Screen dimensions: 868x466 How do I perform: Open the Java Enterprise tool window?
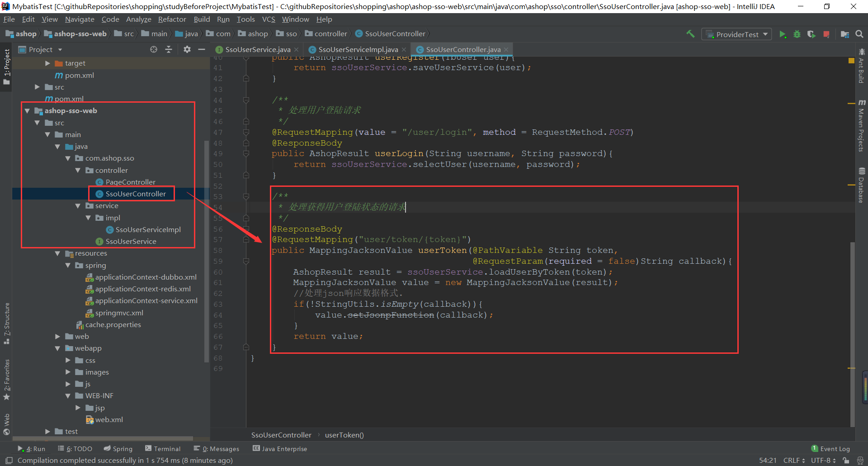(280, 449)
